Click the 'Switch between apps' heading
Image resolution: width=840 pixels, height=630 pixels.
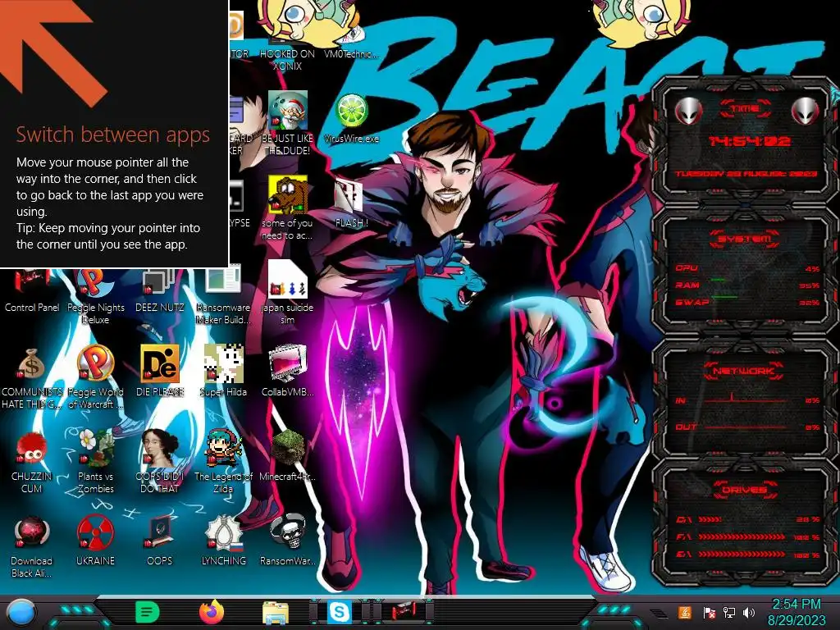113,135
